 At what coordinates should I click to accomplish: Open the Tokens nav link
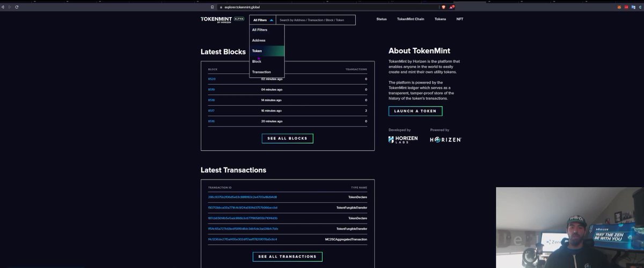pyautogui.click(x=440, y=19)
